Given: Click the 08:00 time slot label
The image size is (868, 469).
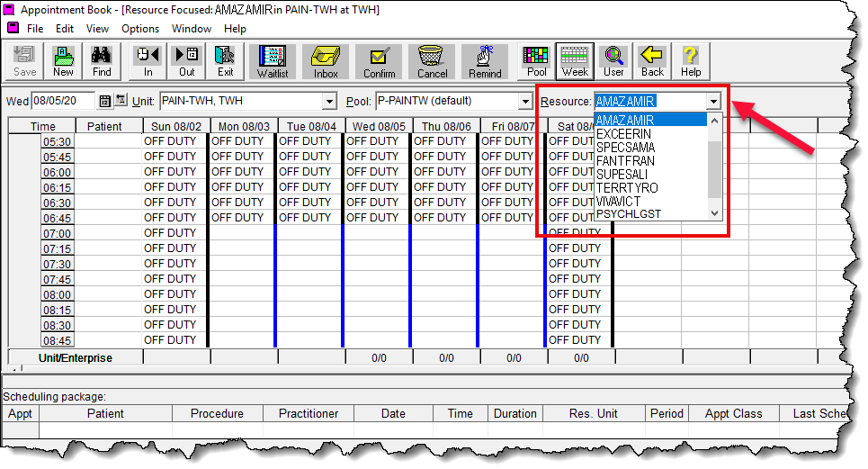Looking at the screenshot, I should 57,294.
